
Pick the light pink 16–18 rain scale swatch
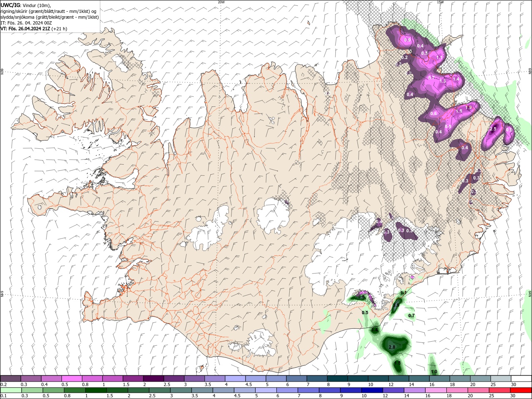[x=435, y=390]
